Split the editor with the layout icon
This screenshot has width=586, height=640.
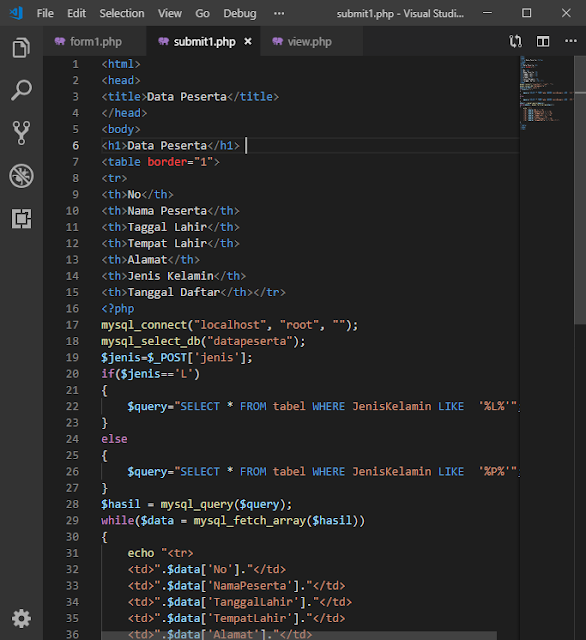click(x=543, y=41)
